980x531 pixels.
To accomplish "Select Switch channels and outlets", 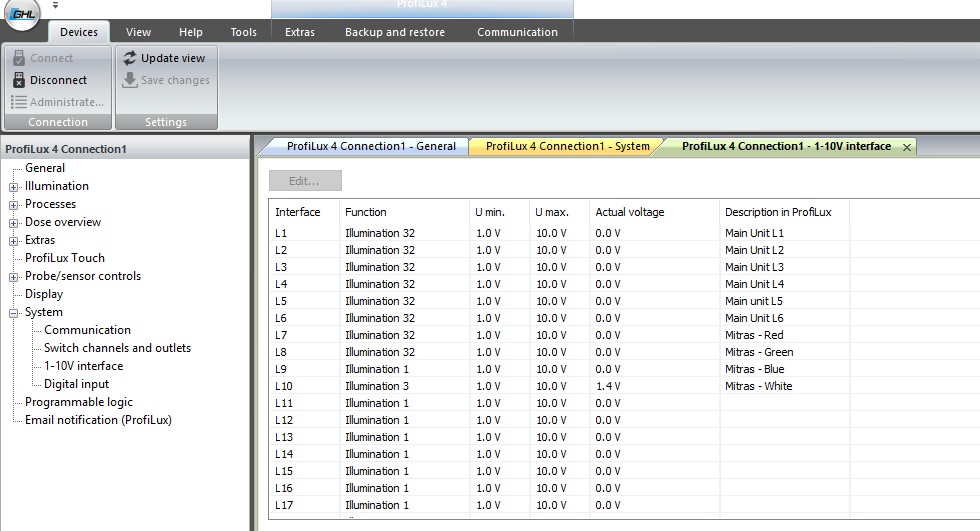I will pyautogui.click(x=118, y=348).
